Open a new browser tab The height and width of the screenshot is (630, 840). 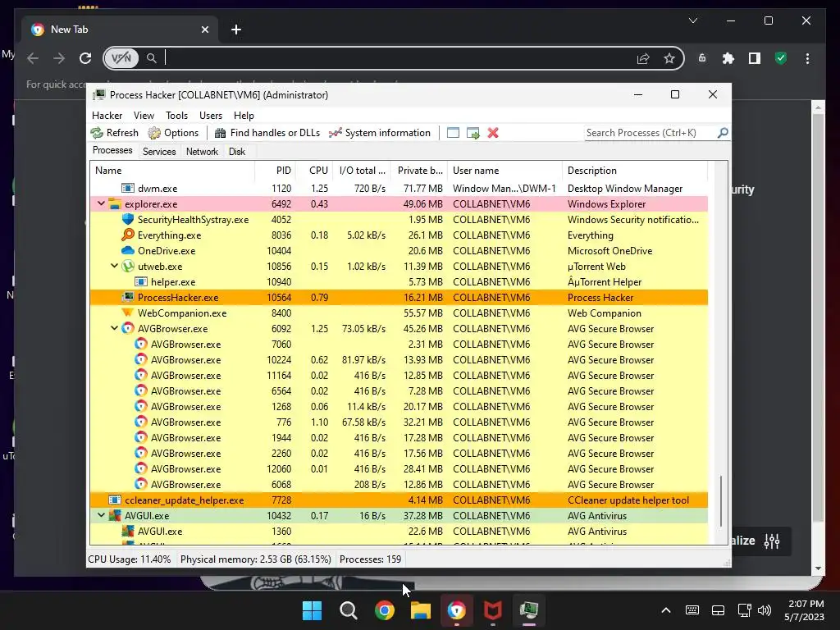click(236, 30)
